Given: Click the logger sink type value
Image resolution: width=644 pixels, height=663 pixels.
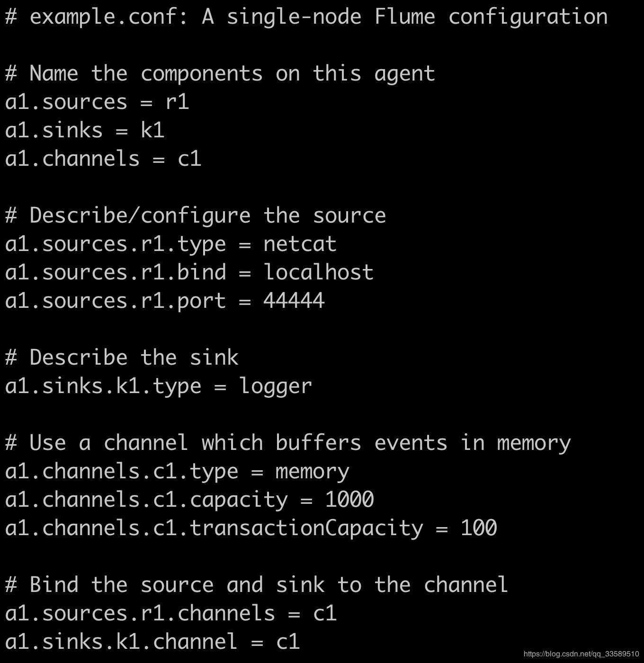Looking at the screenshot, I should click(x=275, y=386).
